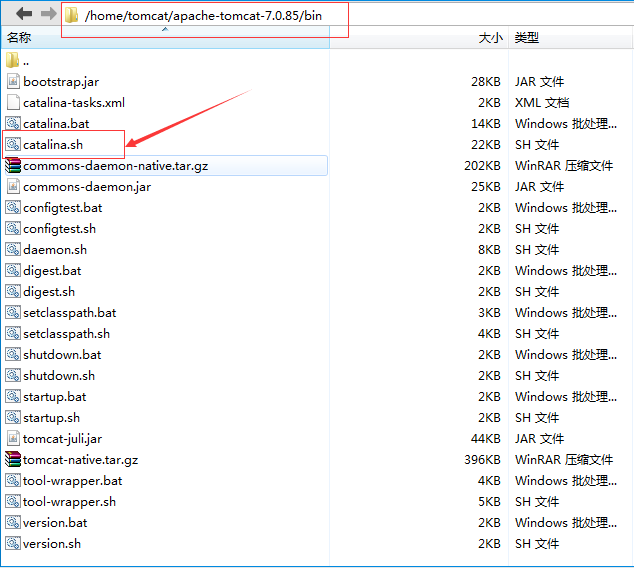
Task: Click the file name startup.sh
Action: (x=51, y=418)
